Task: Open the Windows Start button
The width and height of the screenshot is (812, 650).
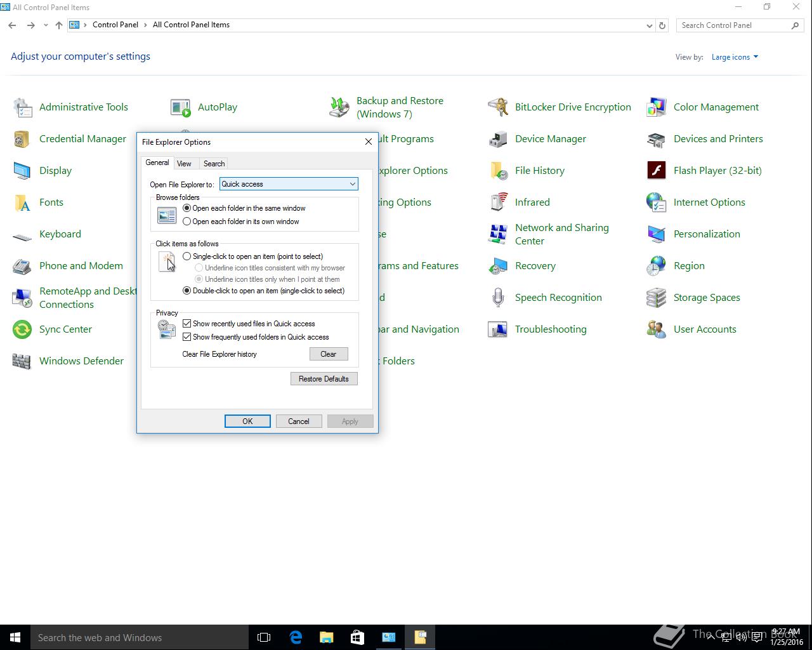Action: [x=15, y=637]
